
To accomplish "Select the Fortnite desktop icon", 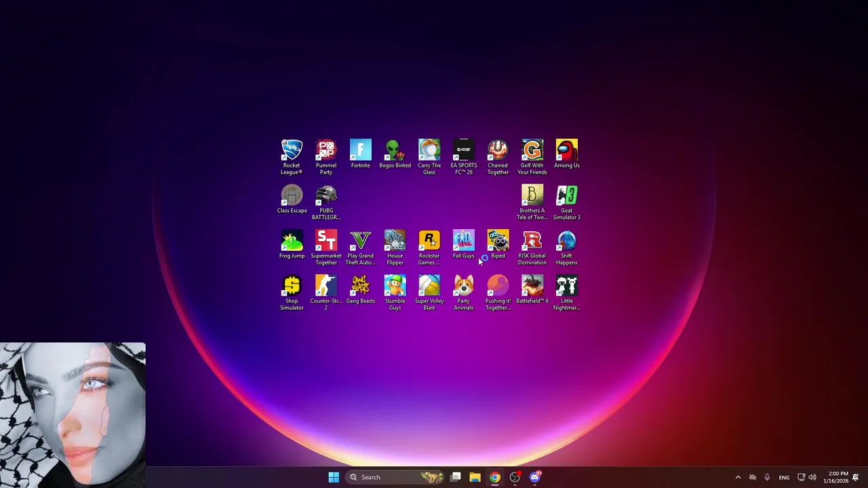I will [x=361, y=154].
